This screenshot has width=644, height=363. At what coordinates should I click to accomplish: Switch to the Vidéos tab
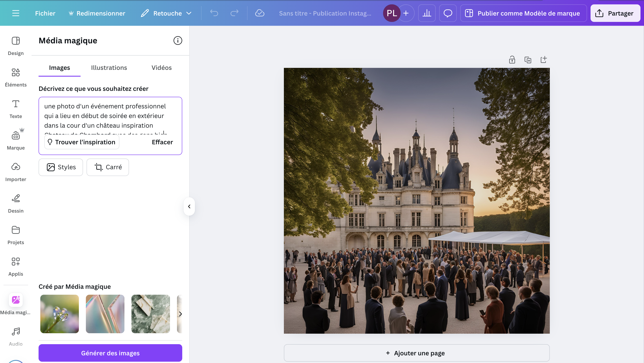[161, 68]
